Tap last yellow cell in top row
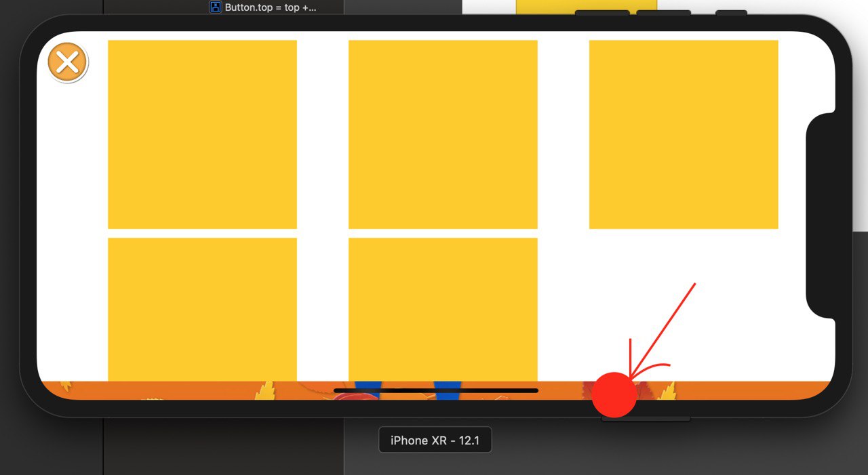The image size is (868, 475). (684, 134)
